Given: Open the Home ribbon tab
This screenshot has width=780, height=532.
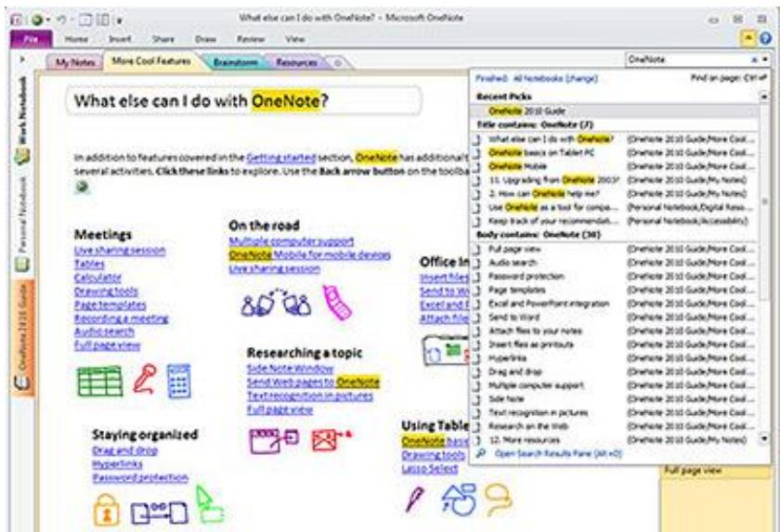Looking at the screenshot, I should tap(76, 39).
